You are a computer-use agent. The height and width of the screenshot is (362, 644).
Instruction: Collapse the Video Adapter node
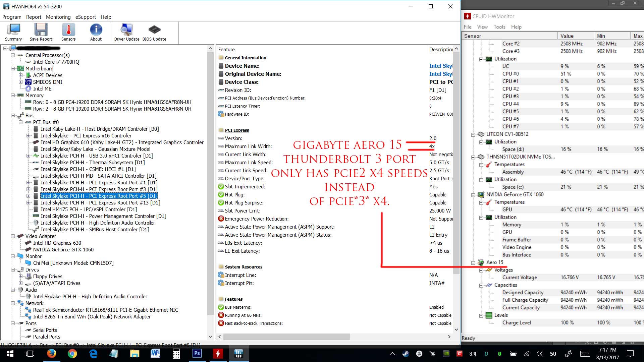coord(13,236)
